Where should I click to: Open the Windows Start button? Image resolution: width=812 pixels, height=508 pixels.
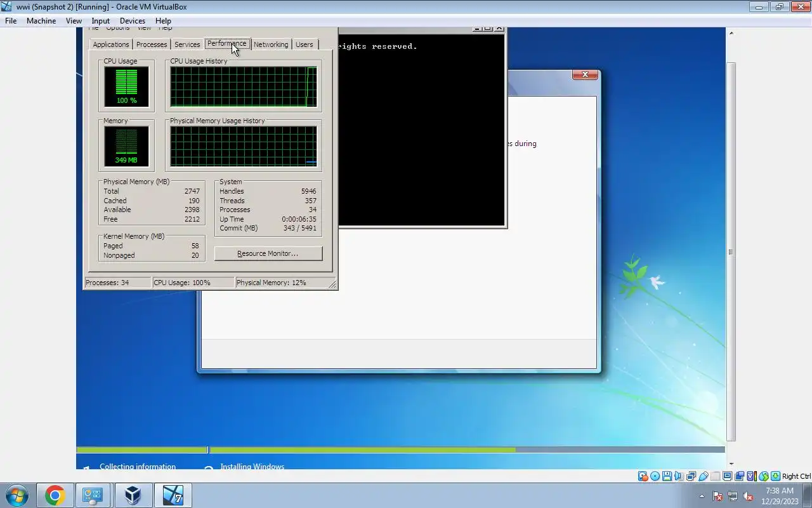(x=16, y=495)
